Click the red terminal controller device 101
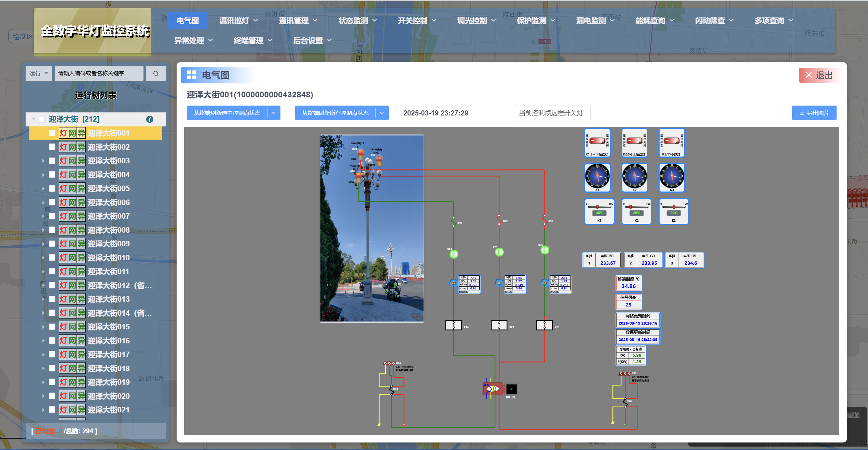This screenshot has width=868, height=450. pyautogui.click(x=493, y=389)
